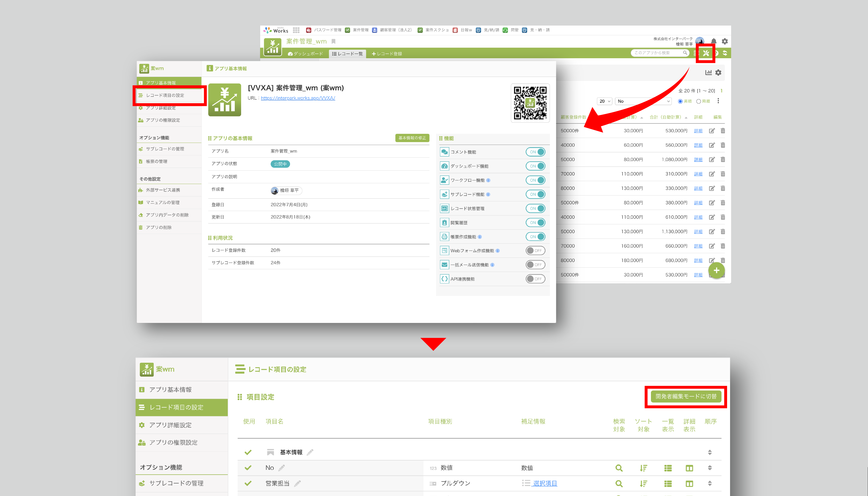Reorder handle for 基本情報 group
Screen dimensions: 868x496
pos(710,452)
